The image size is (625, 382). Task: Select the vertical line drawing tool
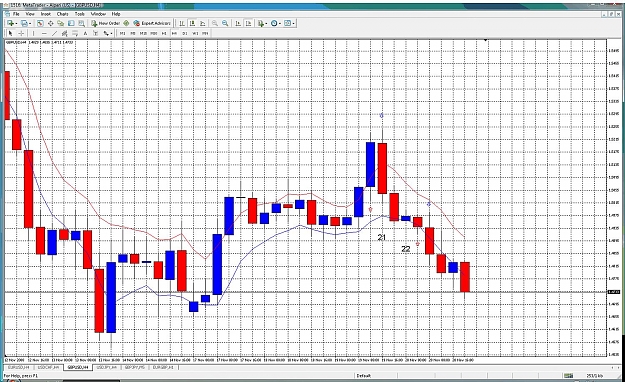tap(34, 33)
